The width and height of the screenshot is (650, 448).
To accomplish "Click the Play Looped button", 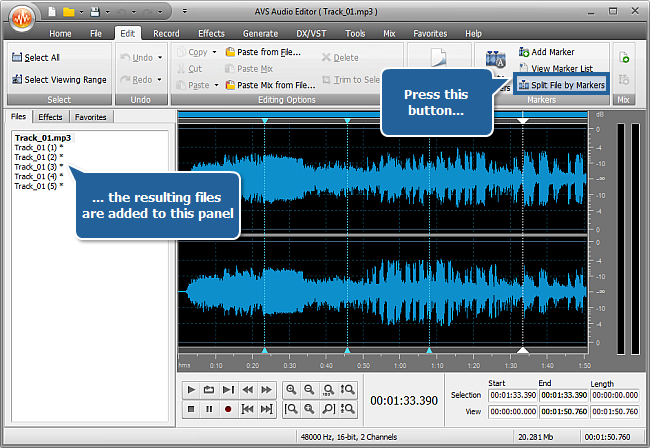I will 209,390.
